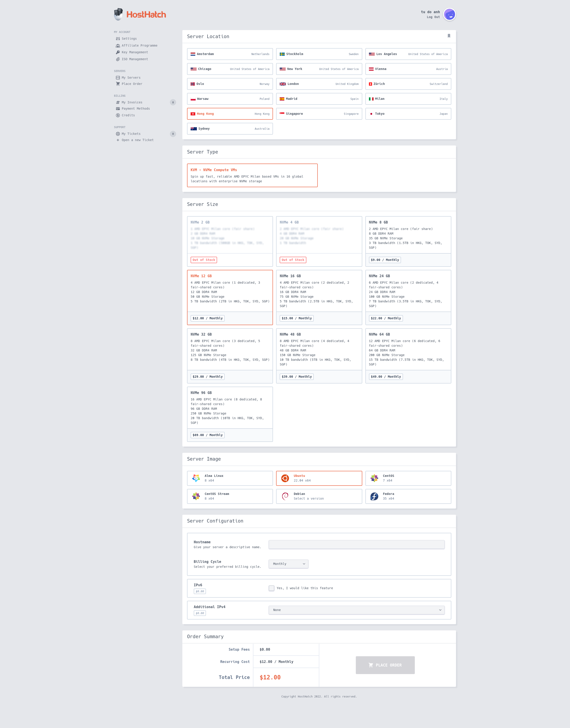Click the My Invoices hash icon
Image resolution: width=570 pixels, height=728 pixels.
(118, 102)
